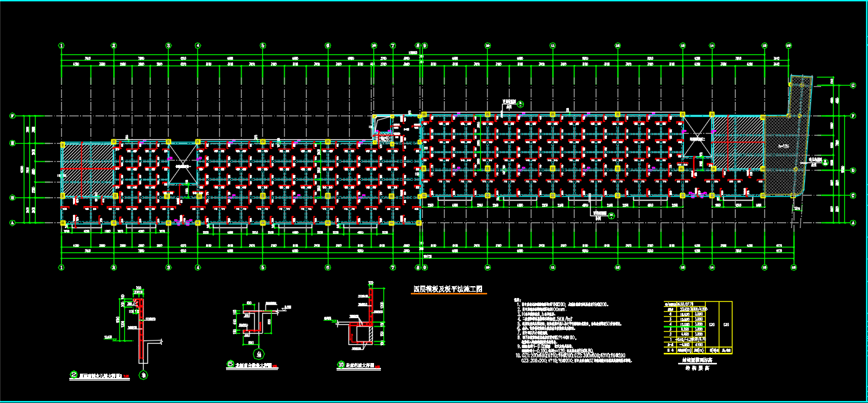Select the X-marked stair opening near axis 4

point(182,164)
